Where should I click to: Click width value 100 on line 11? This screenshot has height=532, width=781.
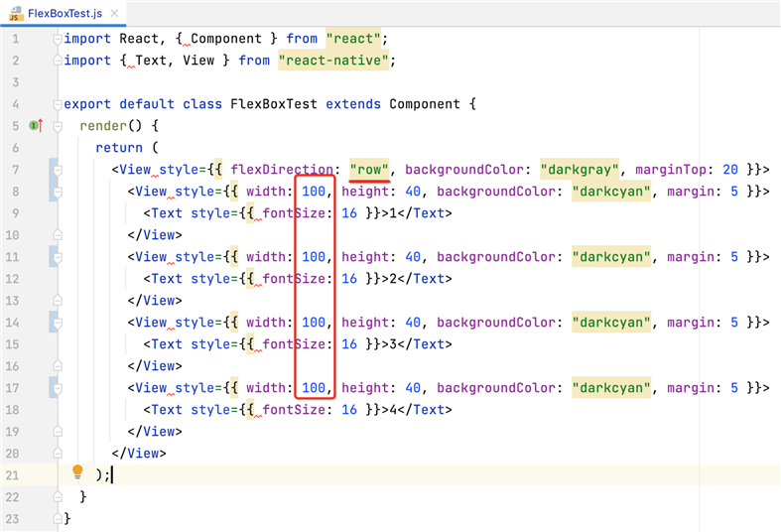point(314,256)
